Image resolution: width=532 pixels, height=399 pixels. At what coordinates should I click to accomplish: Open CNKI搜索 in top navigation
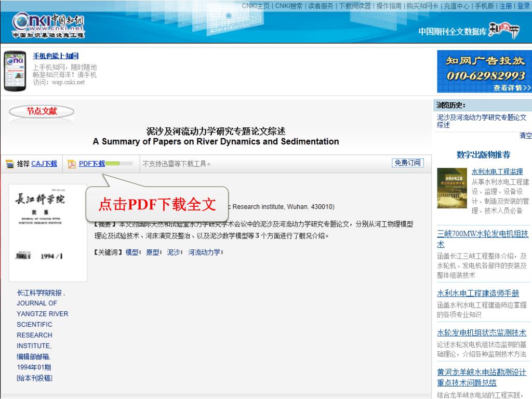point(289,6)
